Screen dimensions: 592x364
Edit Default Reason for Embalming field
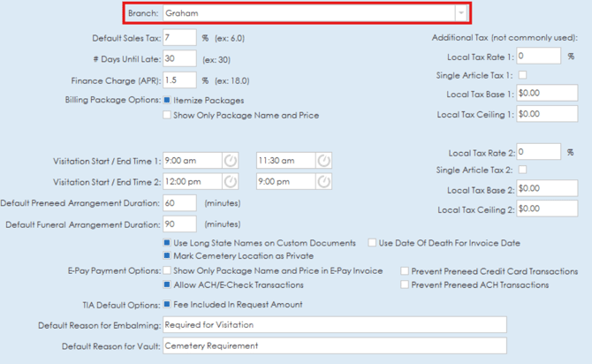point(334,324)
